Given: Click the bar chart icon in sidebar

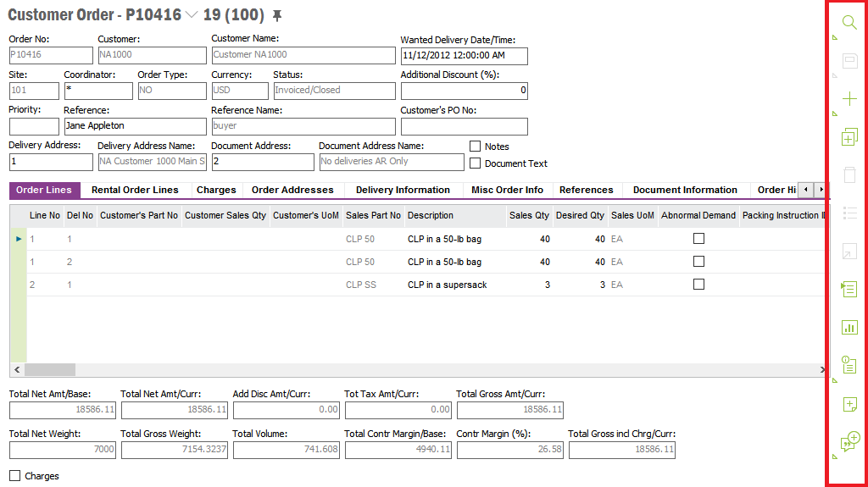Looking at the screenshot, I should [849, 327].
